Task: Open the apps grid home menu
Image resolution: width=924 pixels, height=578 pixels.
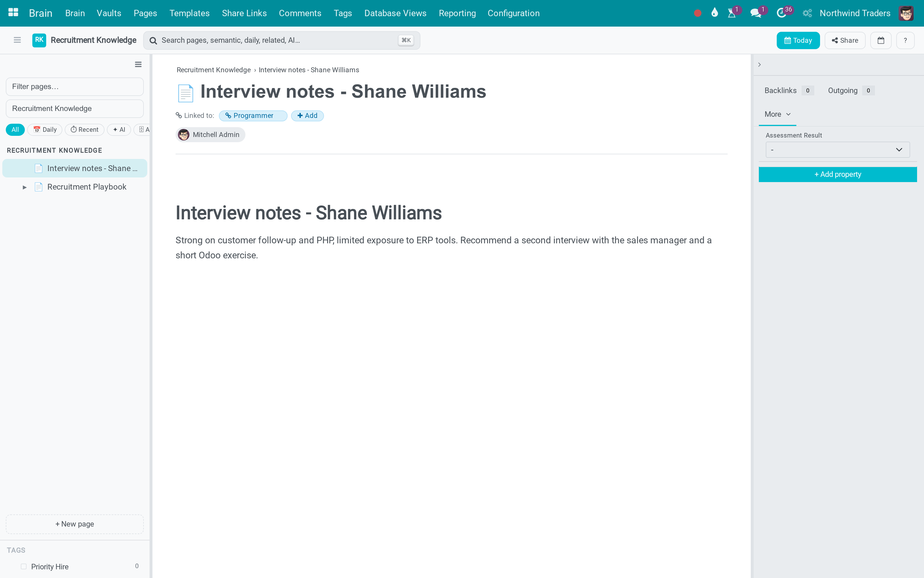Action: (x=13, y=13)
